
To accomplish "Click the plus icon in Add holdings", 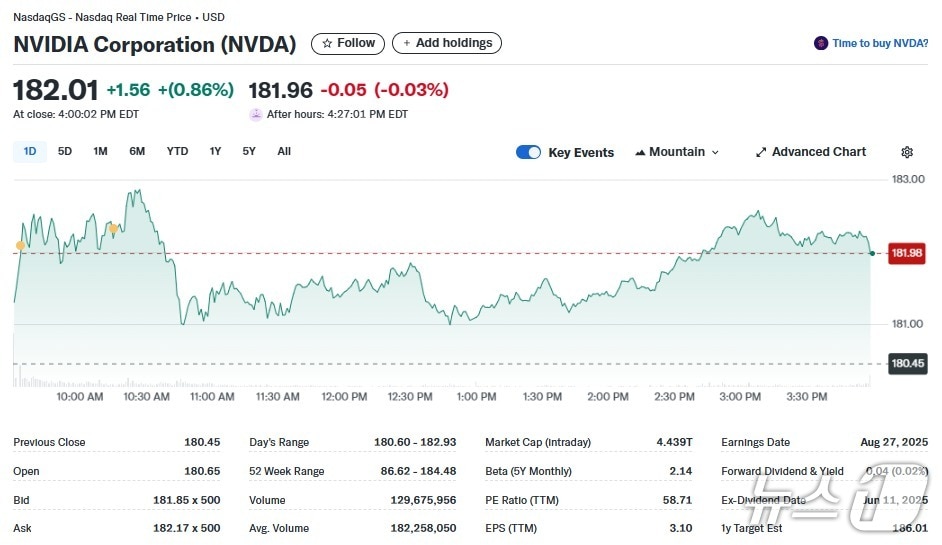I will [x=407, y=43].
